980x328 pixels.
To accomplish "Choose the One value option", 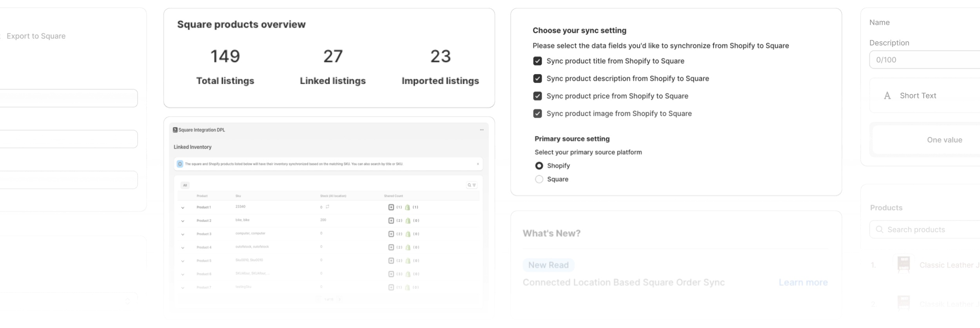I will click(x=944, y=140).
